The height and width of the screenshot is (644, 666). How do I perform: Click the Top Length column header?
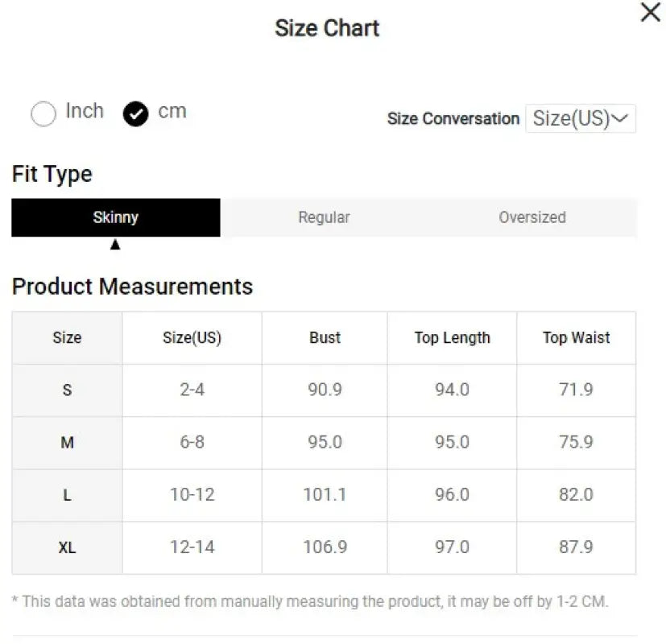click(452, 338)
